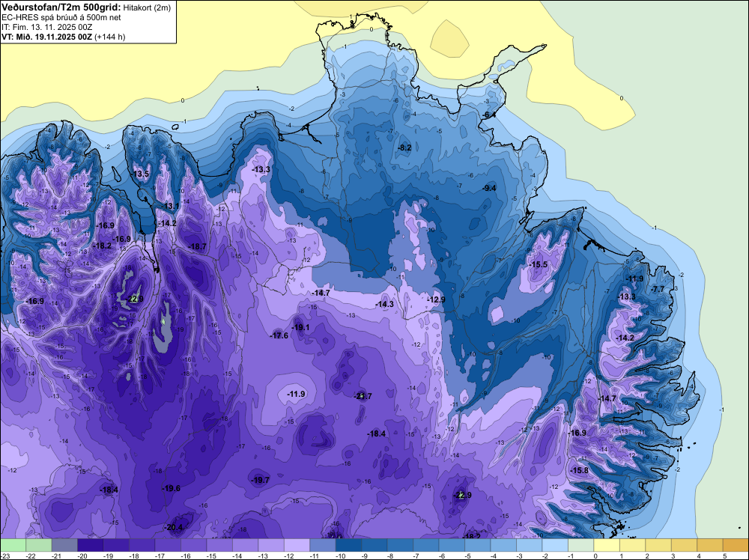The width and height of the screenshot is (749, 560).
Task: Click the -7.7 value on the east coast
Action: (x=658, y=289)
